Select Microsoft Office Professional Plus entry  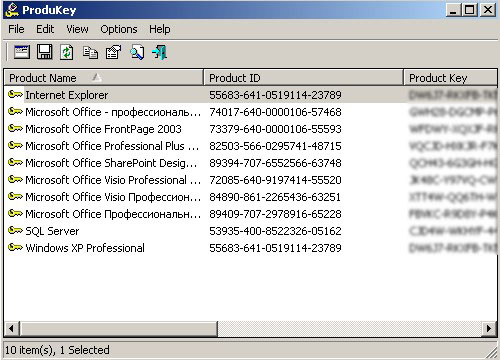(251, 146)
